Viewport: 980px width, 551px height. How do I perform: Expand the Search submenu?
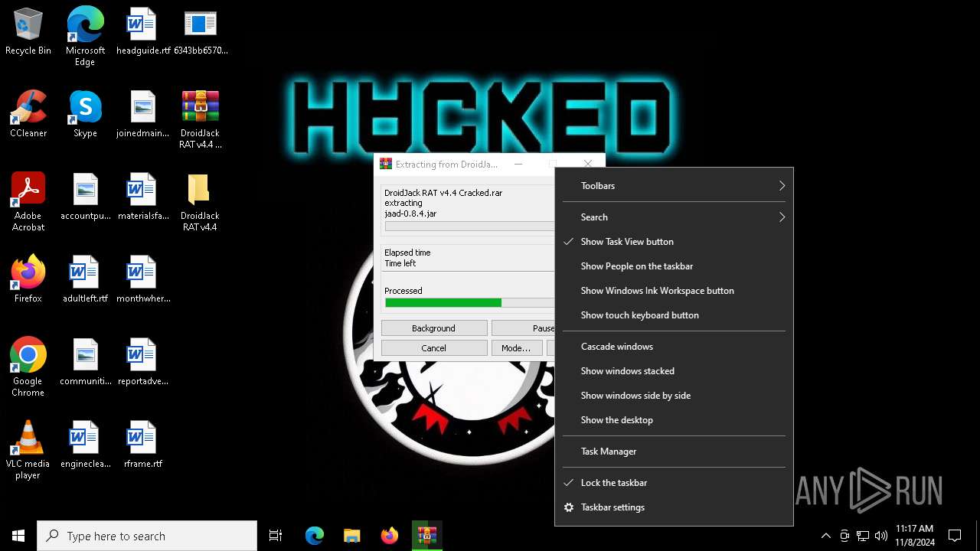[x=674, y=217]
